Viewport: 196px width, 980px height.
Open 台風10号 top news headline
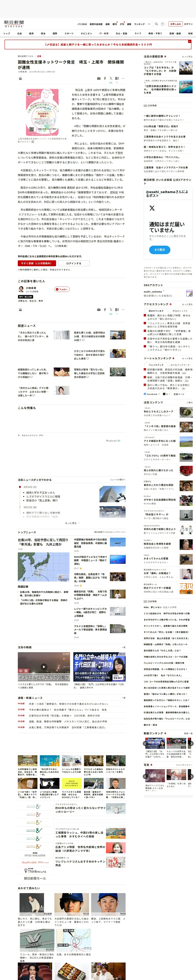coord(43,542)
